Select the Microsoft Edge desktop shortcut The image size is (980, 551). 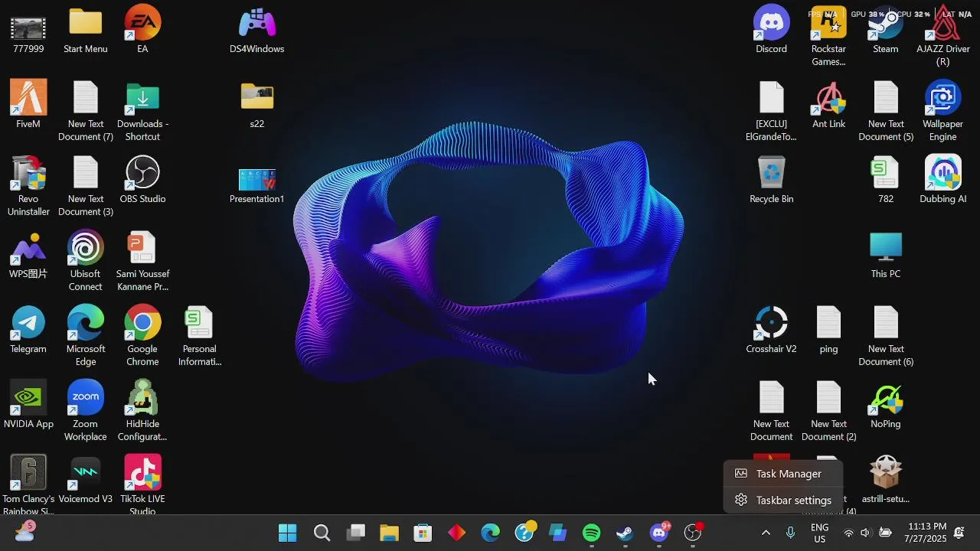pyautogui.click(x=85, y=336)
